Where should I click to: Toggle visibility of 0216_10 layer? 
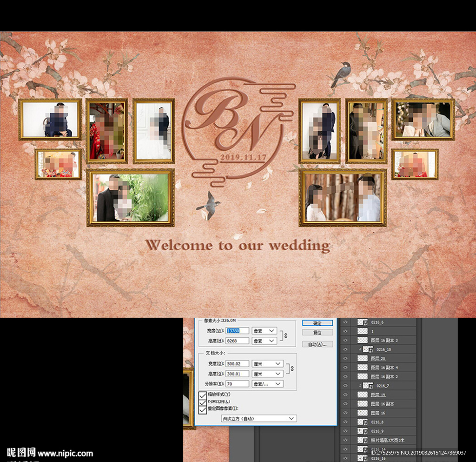click(345, 349)
